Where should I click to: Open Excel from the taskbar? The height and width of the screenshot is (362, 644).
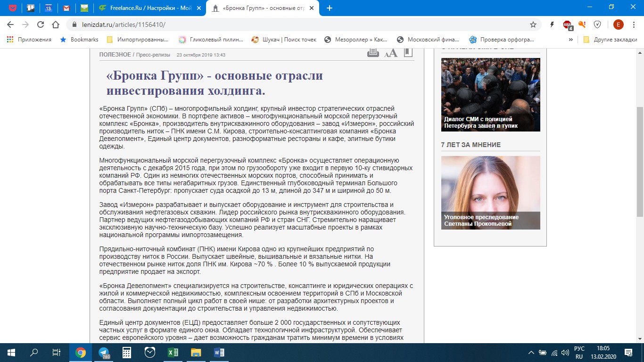(x=173, y=353)
